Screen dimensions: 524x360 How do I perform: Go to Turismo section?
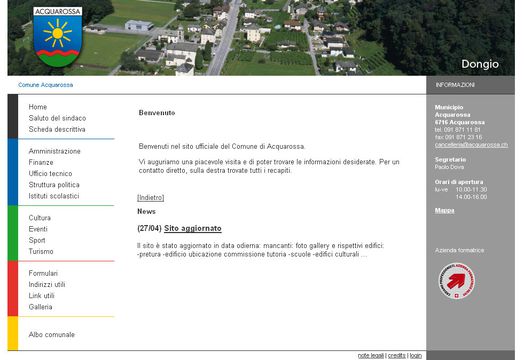point(41,251)
